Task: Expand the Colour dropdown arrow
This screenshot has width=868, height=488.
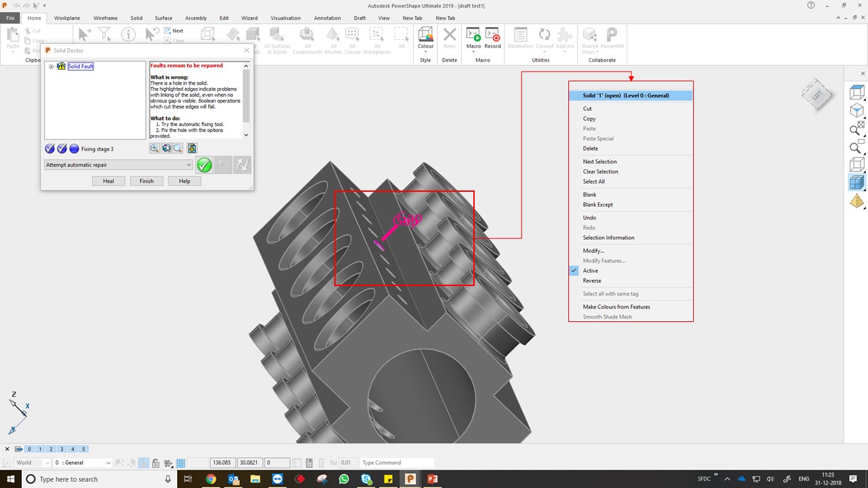Action: pyautogui.click(x=425, y=52)
